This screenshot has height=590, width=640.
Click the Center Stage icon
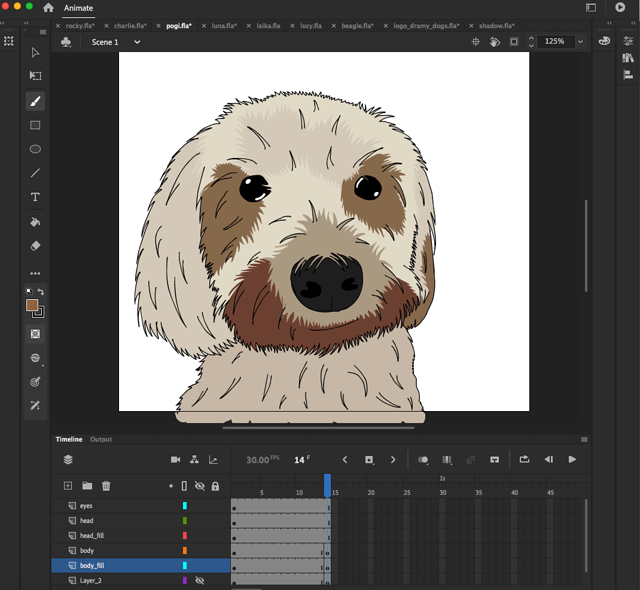476,42
